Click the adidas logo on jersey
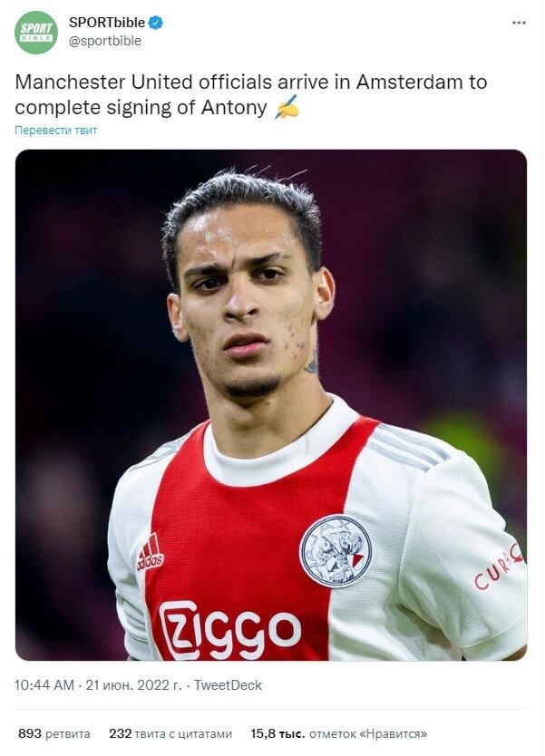 click(x=151, y=553)
